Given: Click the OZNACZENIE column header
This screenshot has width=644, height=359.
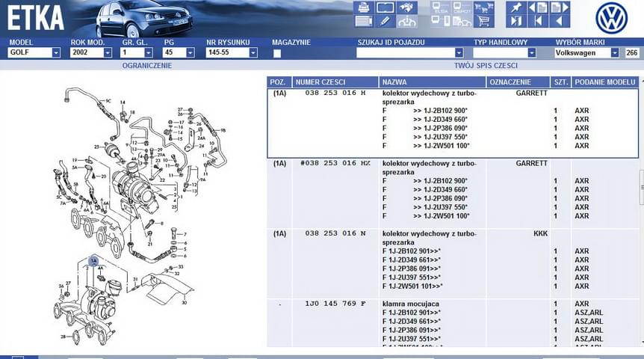Looking at the screenshot, I should click(518, 82).
